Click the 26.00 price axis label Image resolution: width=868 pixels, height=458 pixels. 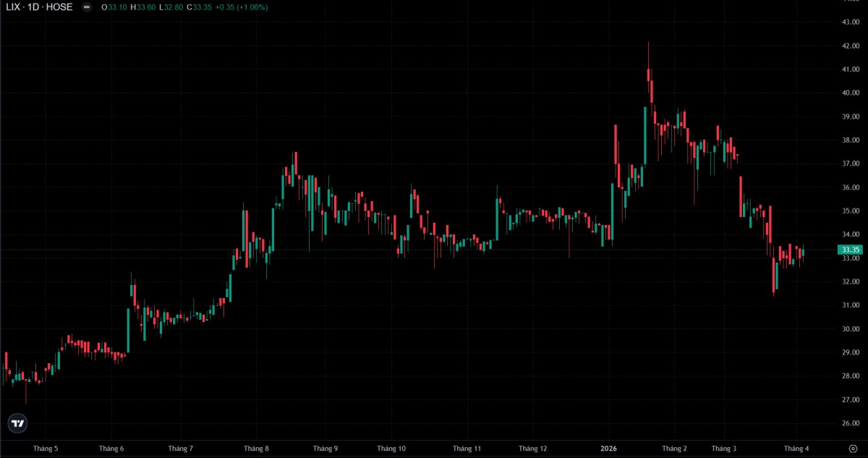coord(851,423)
